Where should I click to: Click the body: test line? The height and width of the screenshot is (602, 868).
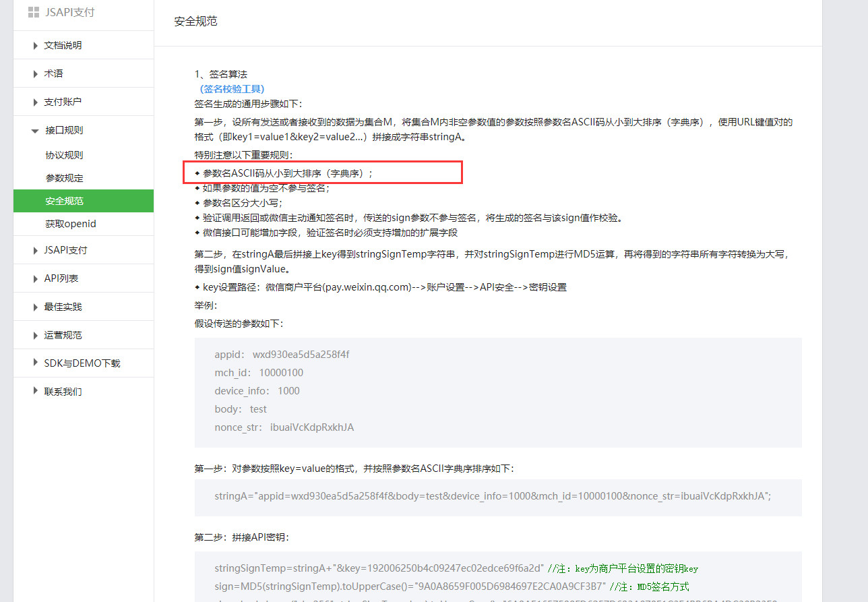[x=241, y=409]
